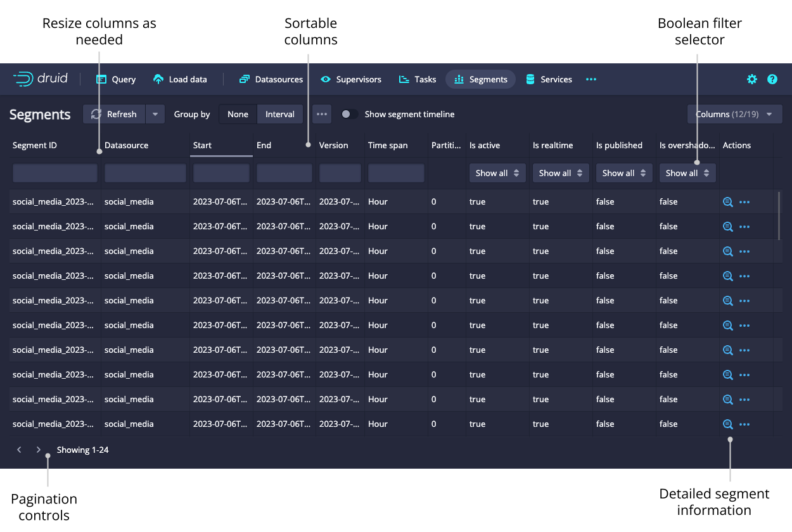Click the Segment ID filter input field

(55, 173)
